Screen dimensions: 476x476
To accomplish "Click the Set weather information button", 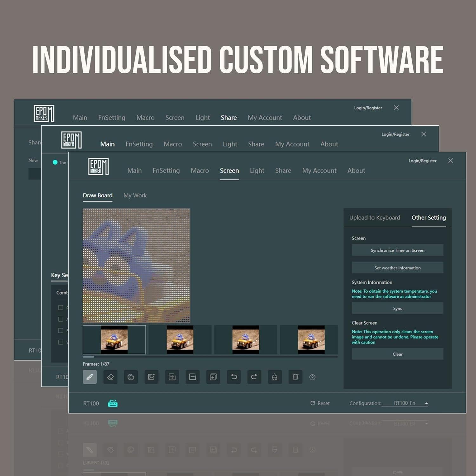I will pyautogui.click(x=397, y=268).
